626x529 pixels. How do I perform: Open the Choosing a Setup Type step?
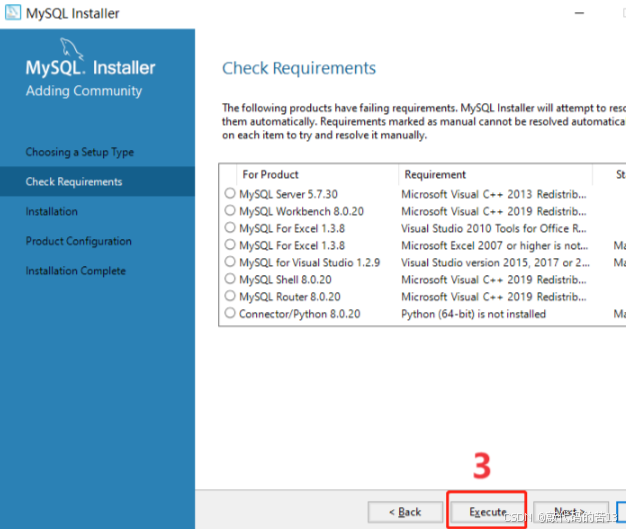pyautogui.click(x=80, y=152)
